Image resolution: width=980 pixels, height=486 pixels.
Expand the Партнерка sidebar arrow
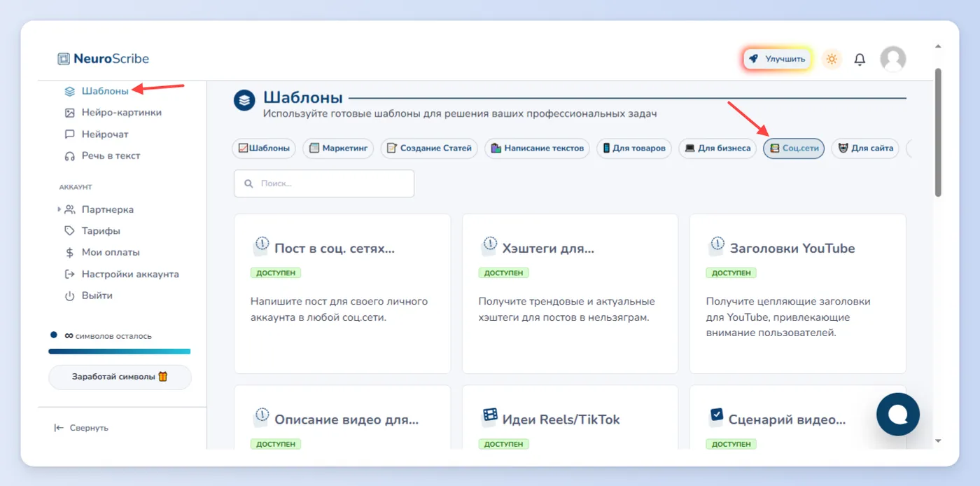coord(59,209)
